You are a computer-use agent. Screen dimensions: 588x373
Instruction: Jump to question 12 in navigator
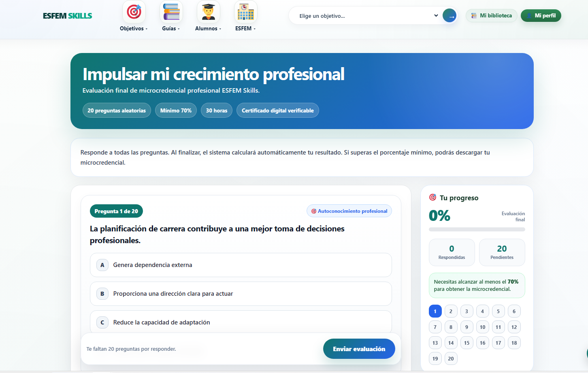pyautogui.click(x=514, y=327)
